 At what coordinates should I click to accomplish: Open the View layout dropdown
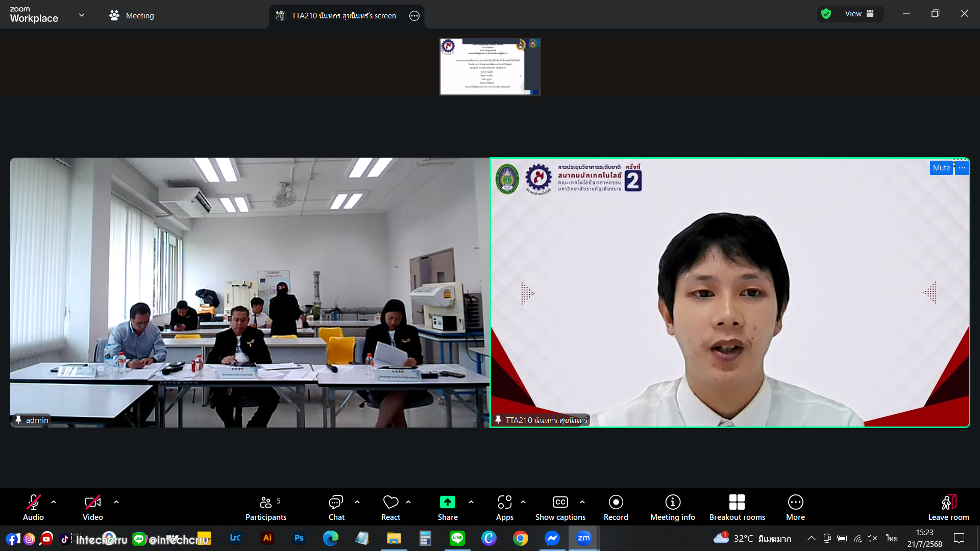pyautogui.click(x=859, y=14)
